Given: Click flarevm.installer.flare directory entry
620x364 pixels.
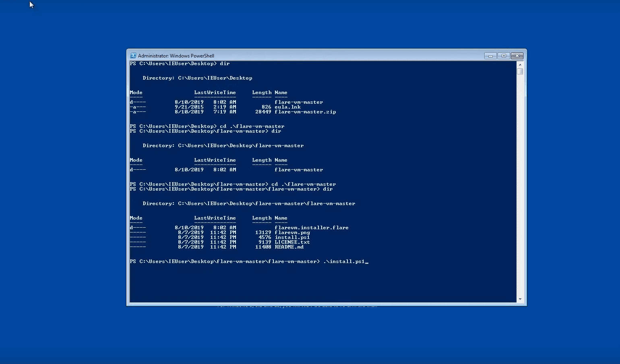Looking at the screenshot, I should click(x=311, y=228).
